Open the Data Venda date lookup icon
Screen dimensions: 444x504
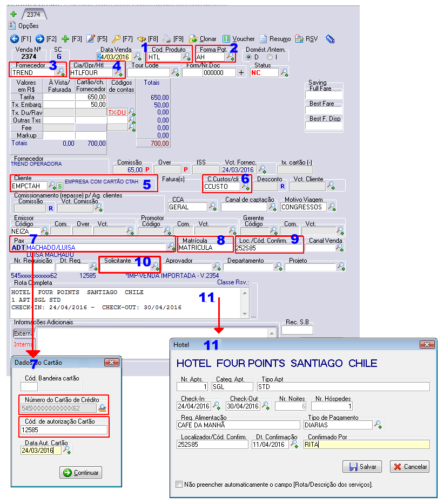coord(137,56)
